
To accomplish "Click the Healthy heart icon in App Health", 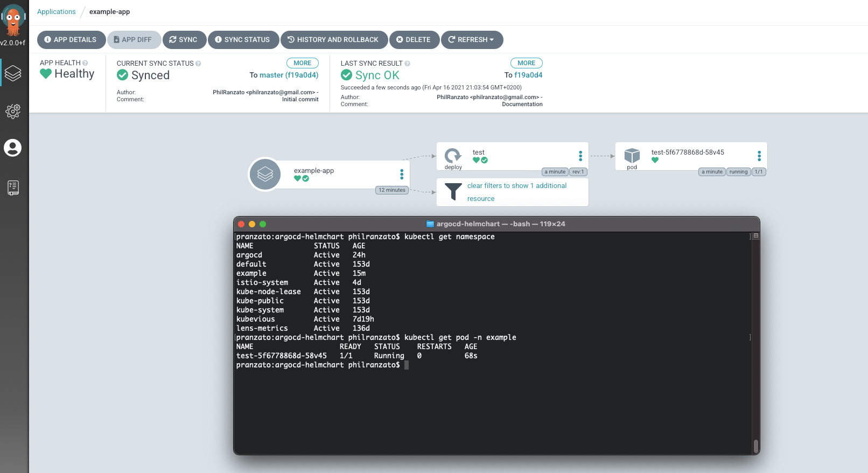I will point(46,74).
